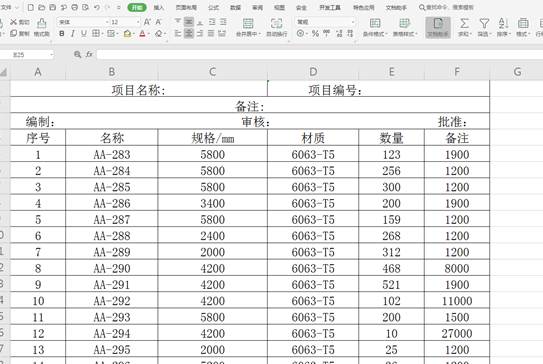Expand the fill color dropdown arrow
The height and width of the screenshot is (364, 543).
click(x=133, y=34)
